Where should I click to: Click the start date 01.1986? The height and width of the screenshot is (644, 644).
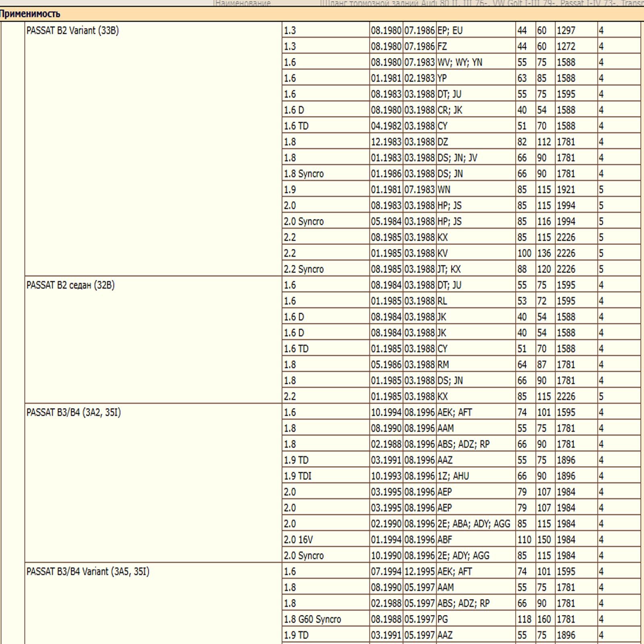click(386, 174)
